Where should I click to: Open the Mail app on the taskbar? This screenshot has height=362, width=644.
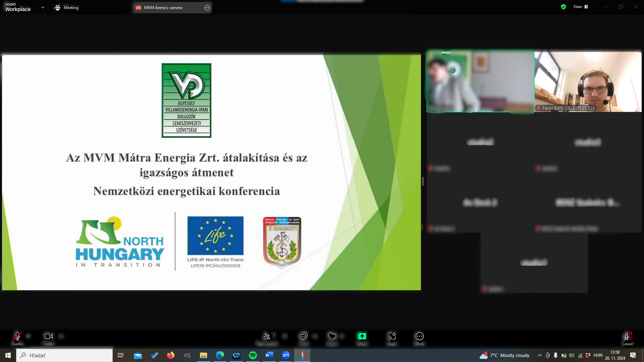coord(138,355)
